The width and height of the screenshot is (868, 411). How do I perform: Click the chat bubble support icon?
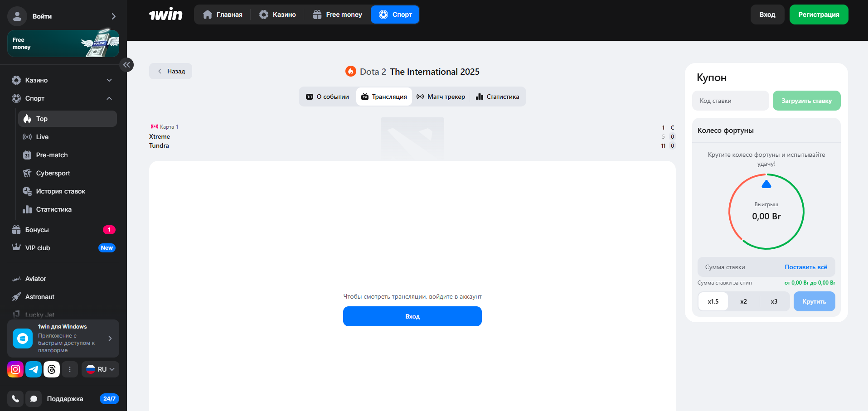click(x=34, y=399)
